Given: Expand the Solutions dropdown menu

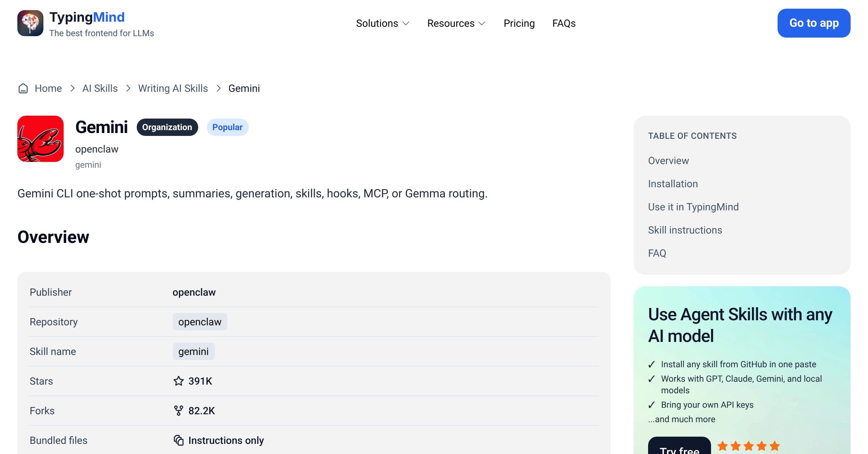Looking at the screenshot, I should (x=383, y=23).
